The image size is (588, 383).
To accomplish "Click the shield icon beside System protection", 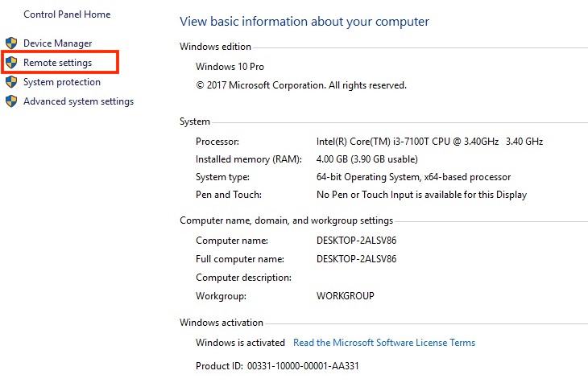I will pyautogui.click(x=11, y=82).
